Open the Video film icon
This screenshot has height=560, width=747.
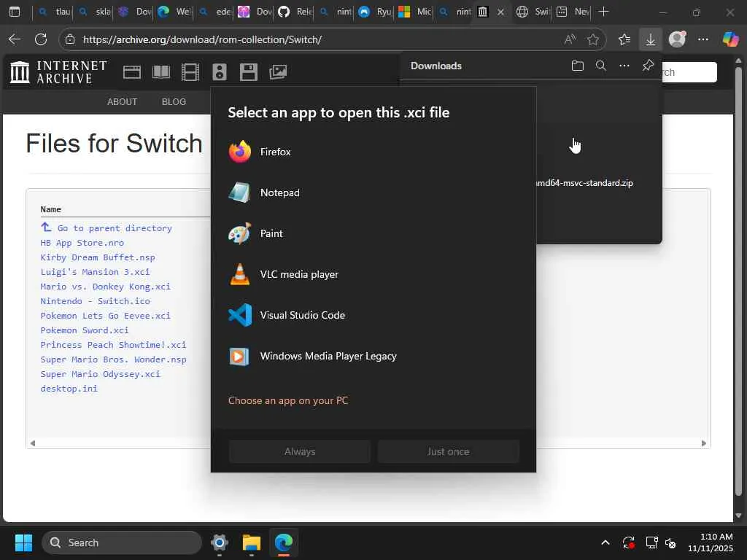point(190,72)
